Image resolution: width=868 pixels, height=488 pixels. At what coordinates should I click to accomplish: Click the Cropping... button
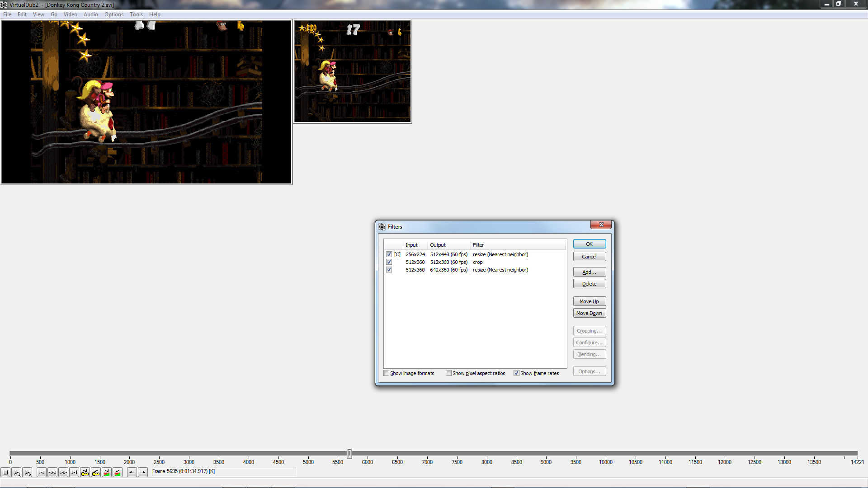590,331
